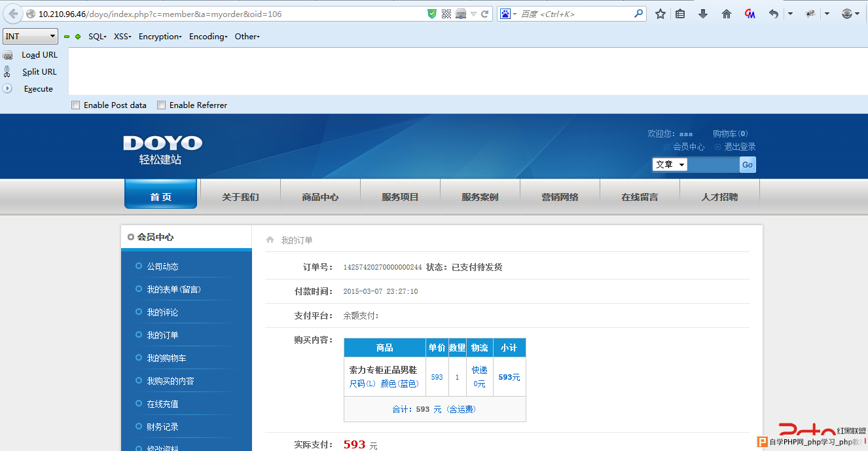The image size is (868, 451).
Task: Click the DOYO logo
Action: point(162,150)
